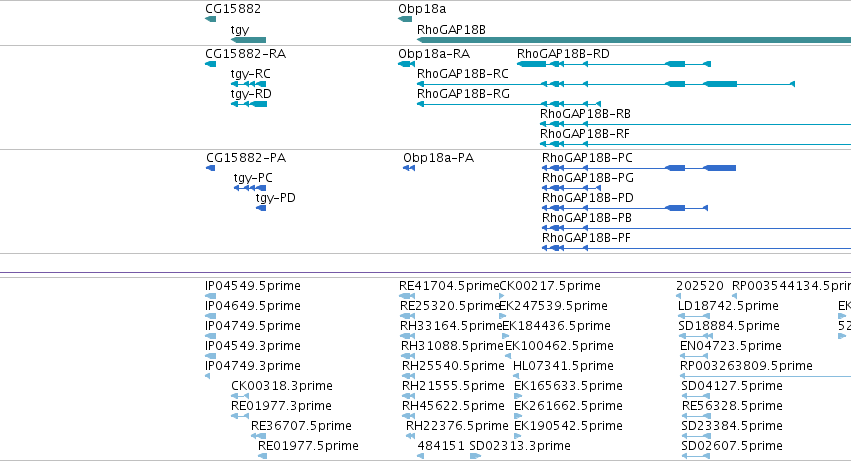Select transcript Obp18a-RA
Image resolution: width=851 pixels, height=461 pixels.
[x=434, y=54]
